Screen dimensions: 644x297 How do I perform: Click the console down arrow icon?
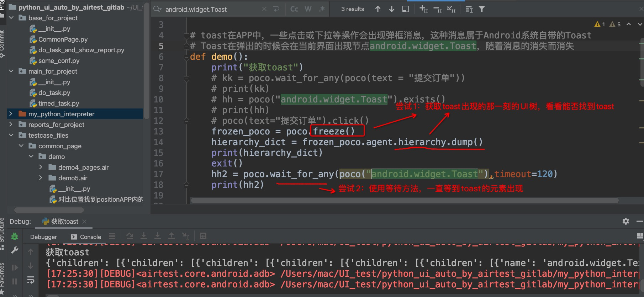pyautogui.click(x=31, y=266)
